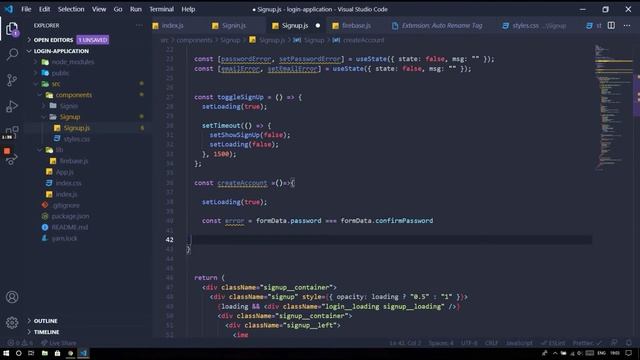Viewport: 640px width, 360px height.
Task: Switch to the index.js editor tab
Action: (x=172, y=25)
